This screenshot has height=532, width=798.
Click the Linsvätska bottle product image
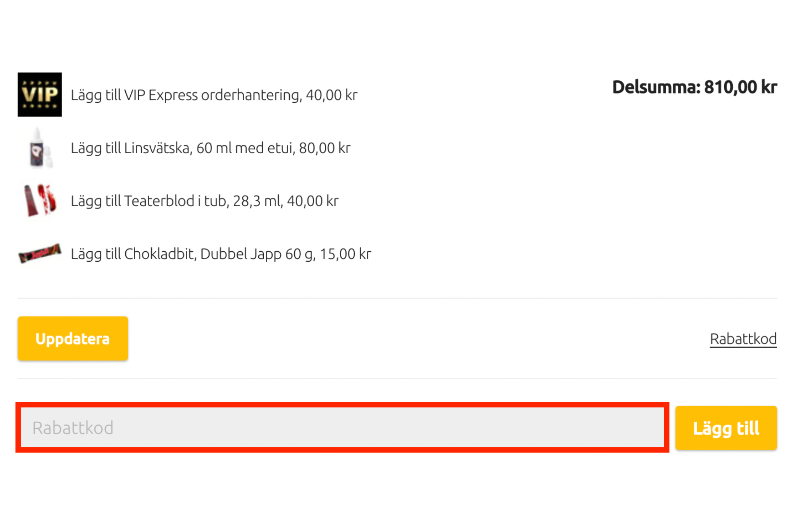pyautogui.click(x=40, y=148)
